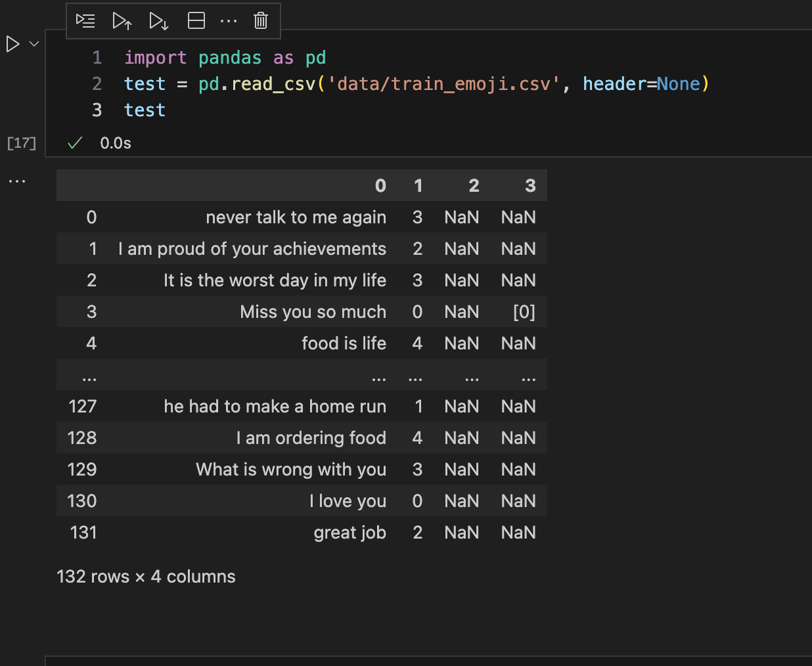This screenshot has width=812, height=666.
Task: Click the green success checkmark beside 0.0s
Action: pos(74,143)
